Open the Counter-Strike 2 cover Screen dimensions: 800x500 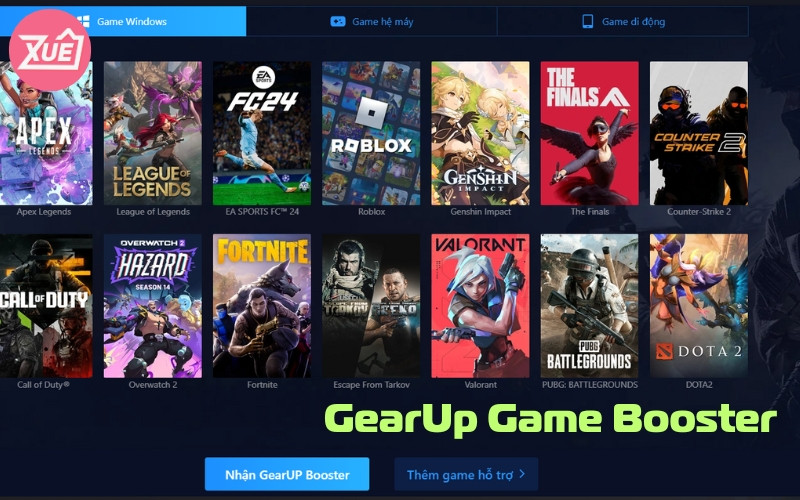[698, 133]
